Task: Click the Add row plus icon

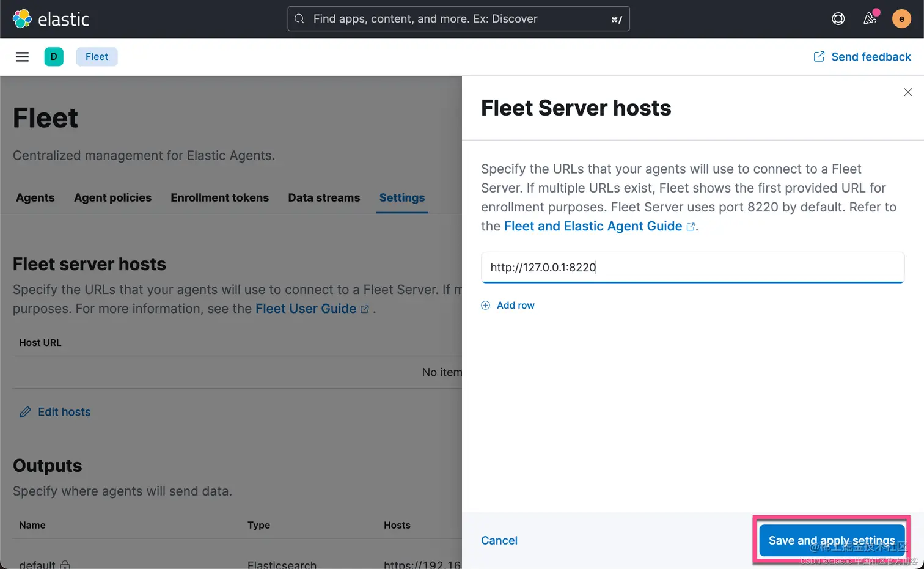Action: [x=486, y=305]
